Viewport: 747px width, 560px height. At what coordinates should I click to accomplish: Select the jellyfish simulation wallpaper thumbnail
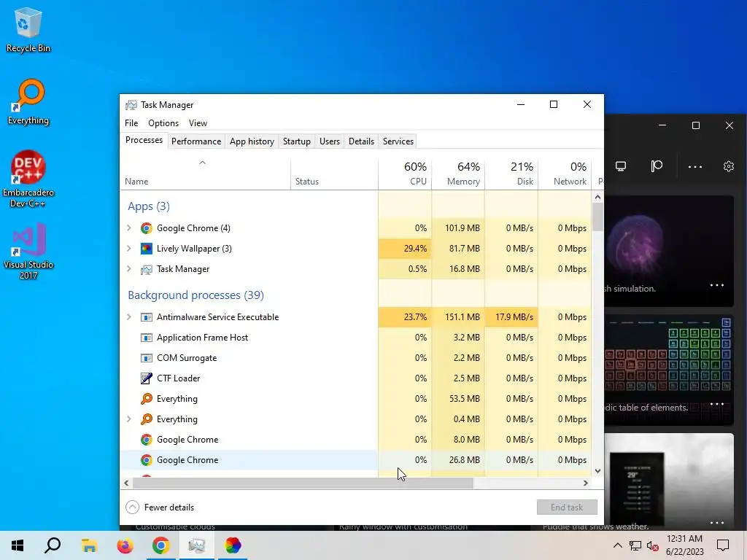pyautogui.click(x=669, y=251)
